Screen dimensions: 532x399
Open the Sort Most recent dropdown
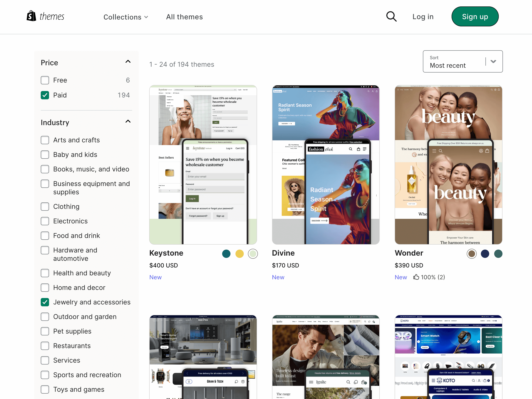click(x=463, y=62)
